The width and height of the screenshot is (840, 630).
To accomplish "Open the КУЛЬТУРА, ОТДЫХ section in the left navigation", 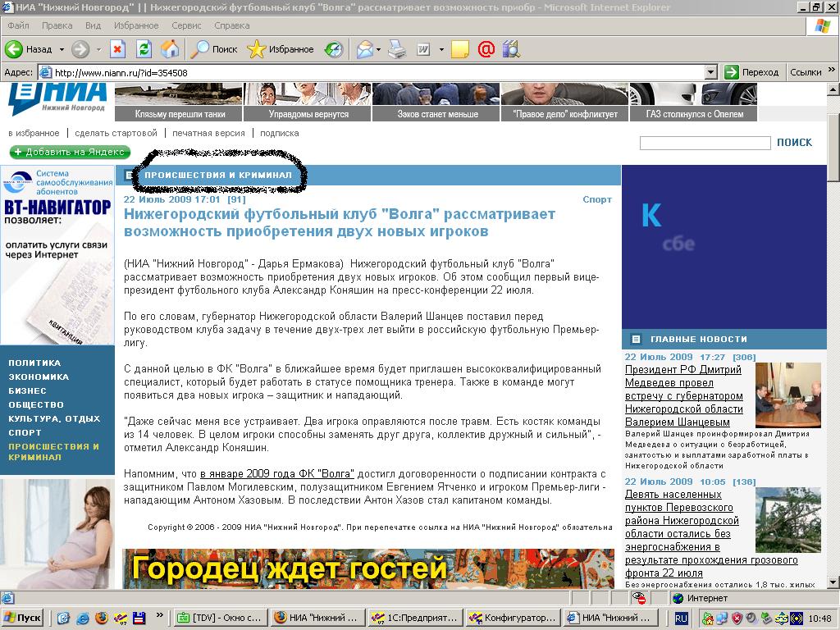I will 54,418.
